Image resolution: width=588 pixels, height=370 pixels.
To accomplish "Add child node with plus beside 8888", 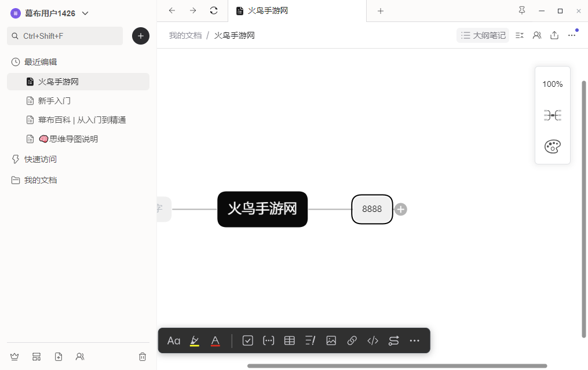I will click(x=401, y=209).
